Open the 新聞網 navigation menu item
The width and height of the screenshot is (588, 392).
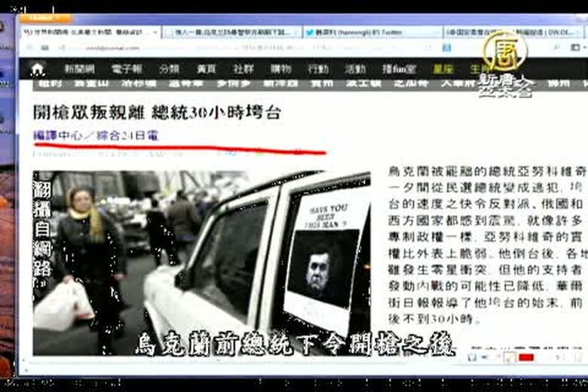pyautogui.click(x=79, y=69)
